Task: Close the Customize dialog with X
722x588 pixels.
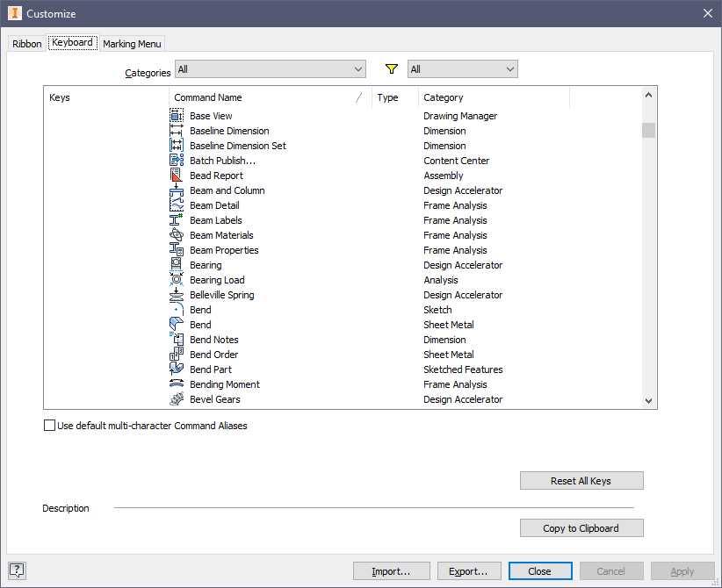Action: (x=708, y=13)
